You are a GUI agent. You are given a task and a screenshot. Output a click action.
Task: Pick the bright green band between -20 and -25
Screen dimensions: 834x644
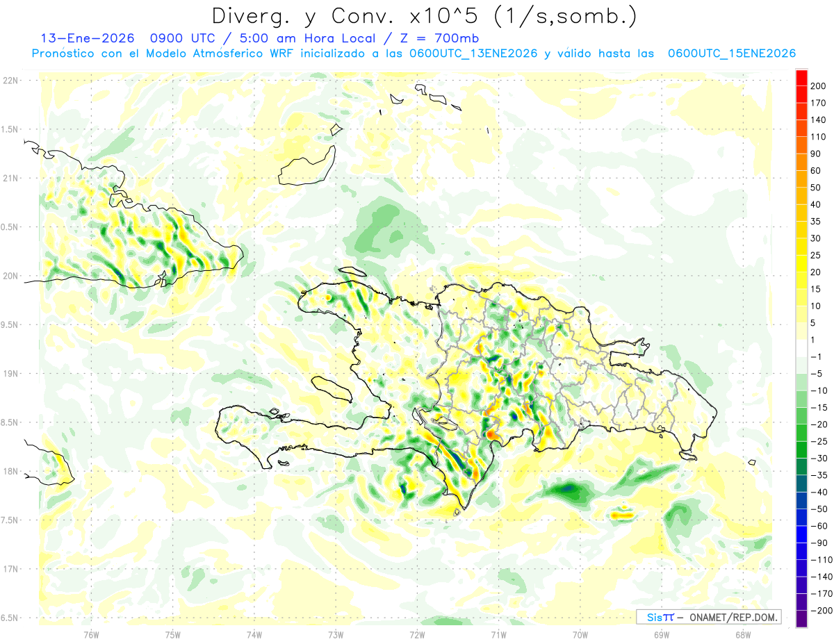(x=801, y=433)
